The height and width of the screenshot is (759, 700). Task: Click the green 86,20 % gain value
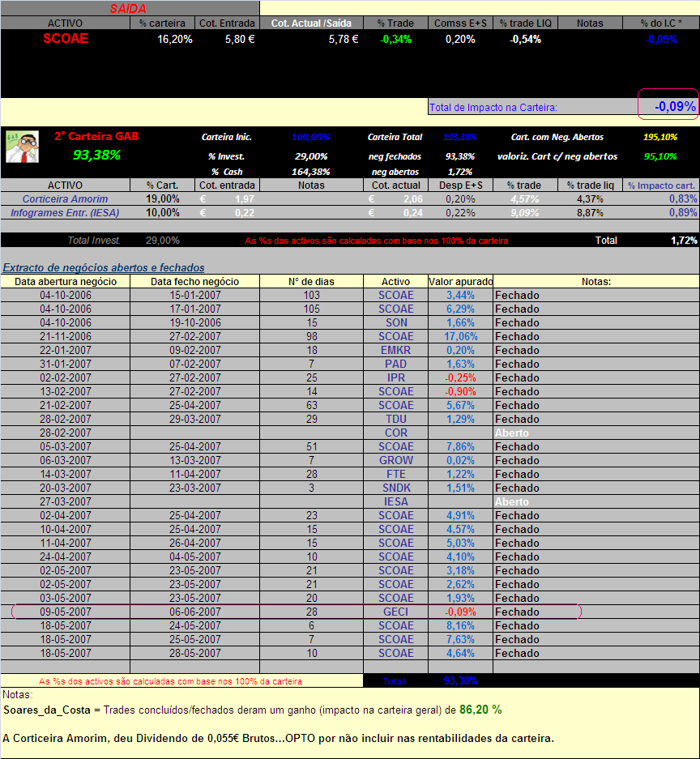[480, 710]
